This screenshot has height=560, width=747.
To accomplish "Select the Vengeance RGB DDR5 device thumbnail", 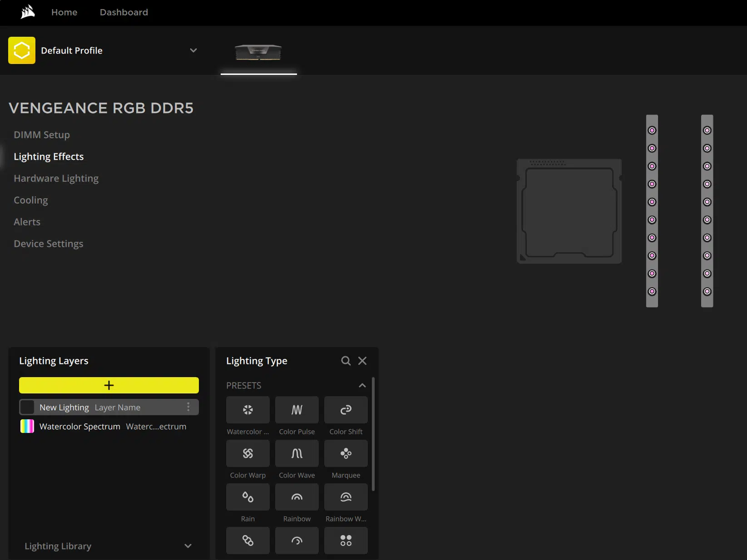I will tap(258, 52).
